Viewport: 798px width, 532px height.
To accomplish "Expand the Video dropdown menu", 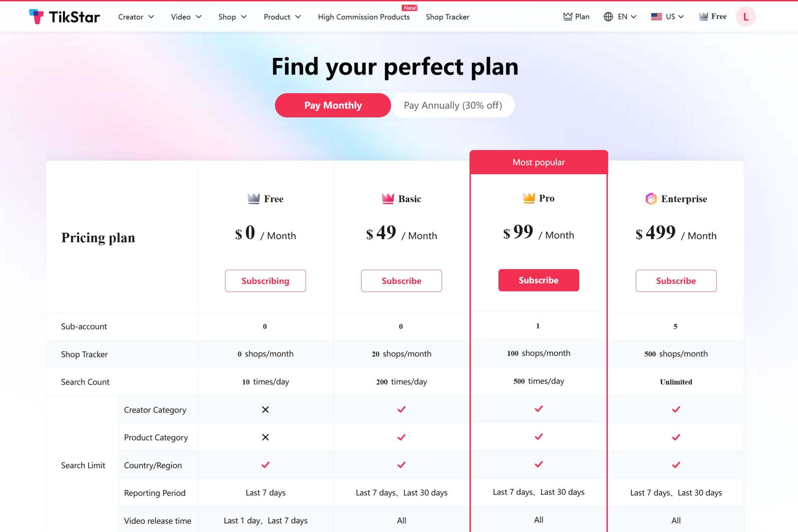I will point(186,17).
